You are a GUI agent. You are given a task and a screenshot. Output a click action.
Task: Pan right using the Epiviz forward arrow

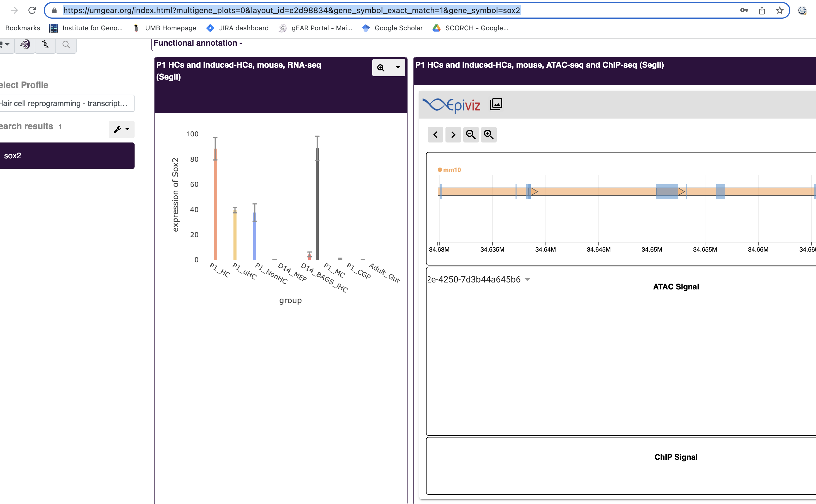[453, 134]
